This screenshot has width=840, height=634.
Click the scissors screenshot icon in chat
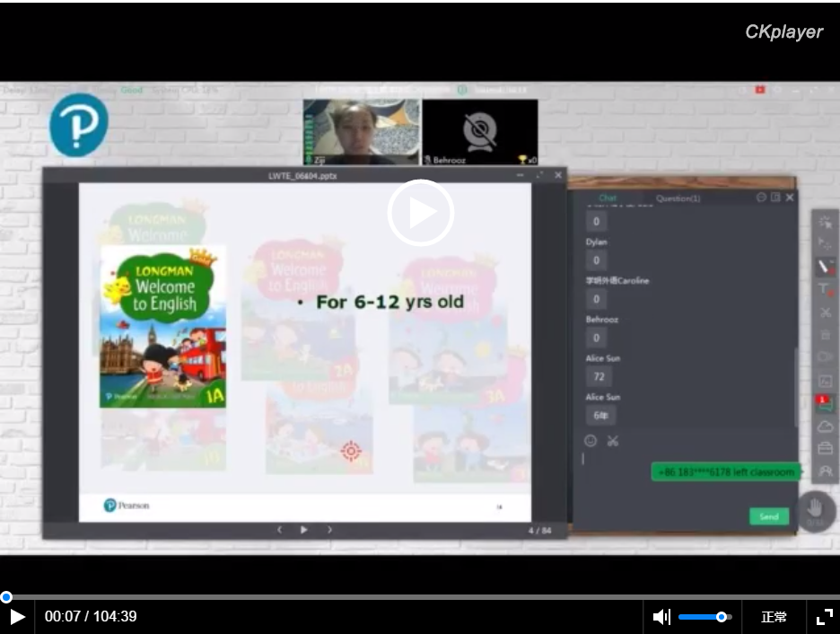[613, 441]
